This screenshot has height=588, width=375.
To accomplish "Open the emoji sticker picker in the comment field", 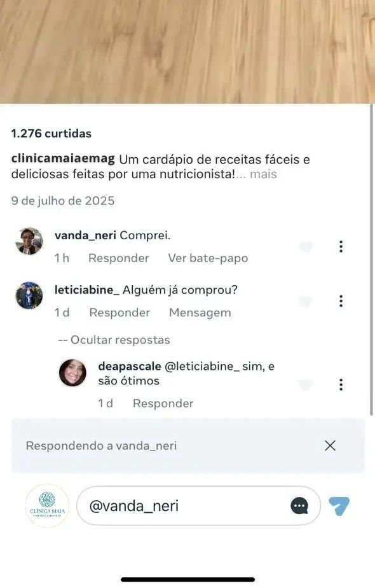I will 297,505.
